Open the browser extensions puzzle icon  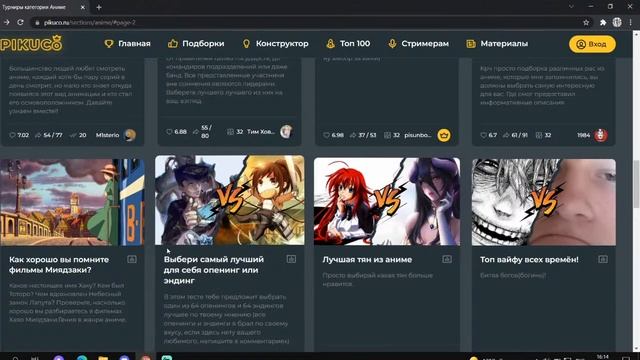coord(603,22)
